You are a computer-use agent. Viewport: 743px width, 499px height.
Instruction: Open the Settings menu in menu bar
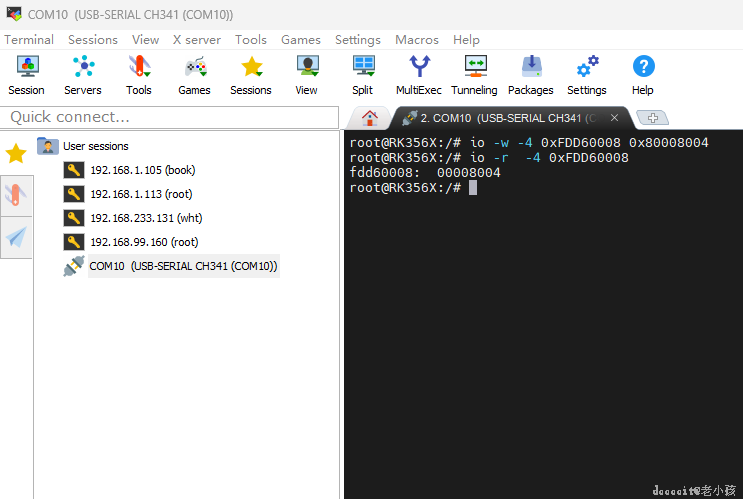(358, 40)
